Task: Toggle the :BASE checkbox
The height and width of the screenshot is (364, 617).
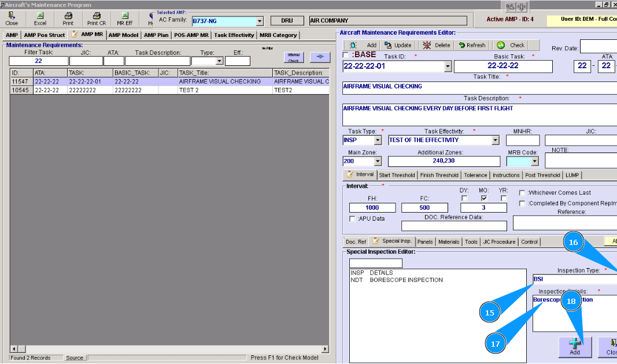Action: tap(345, 55)
